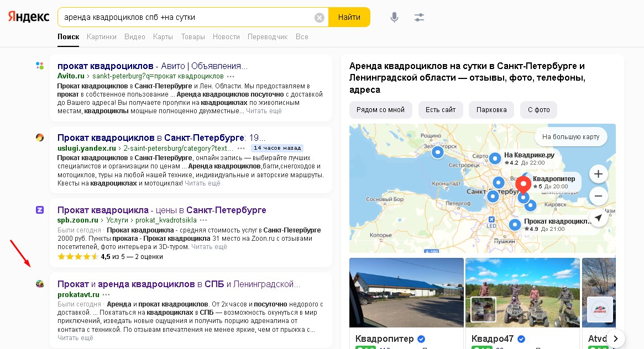
Task: Select the red Квадропитер pin on the map
Action: click(x=523, y=184)
